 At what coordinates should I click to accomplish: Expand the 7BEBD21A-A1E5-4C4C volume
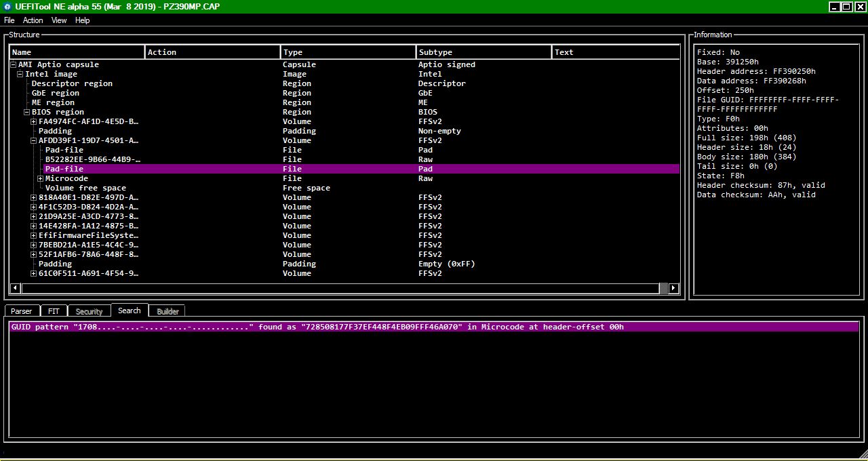(x=34, y=245)
